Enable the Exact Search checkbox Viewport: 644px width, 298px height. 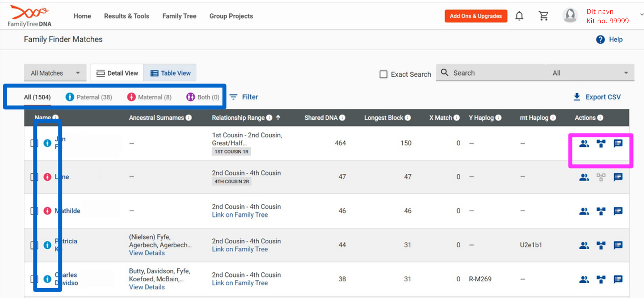(383, 74)
